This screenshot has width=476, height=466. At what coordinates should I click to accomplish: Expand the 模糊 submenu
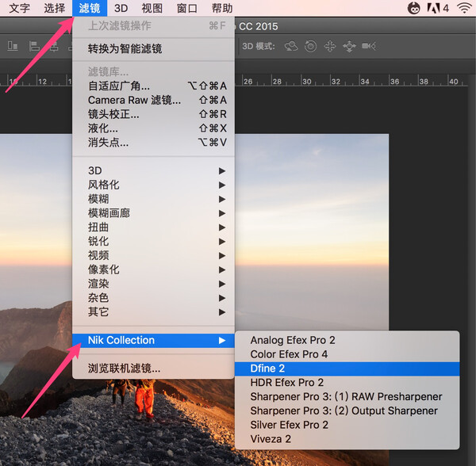[153, 199]
